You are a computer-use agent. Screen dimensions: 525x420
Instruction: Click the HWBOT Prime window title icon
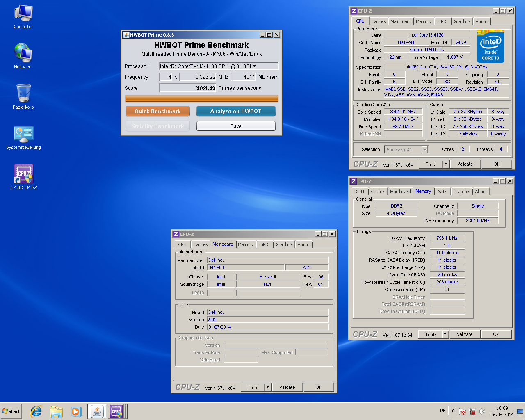pyautogui.click(x=126, y=35)
